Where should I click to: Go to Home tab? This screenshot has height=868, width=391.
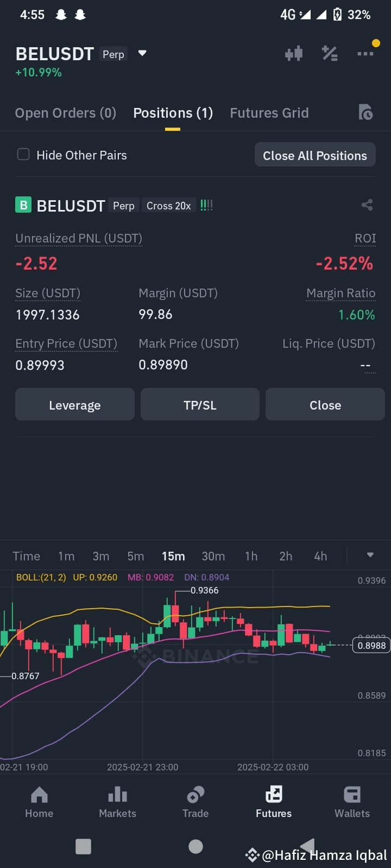[x=39, y=802]
